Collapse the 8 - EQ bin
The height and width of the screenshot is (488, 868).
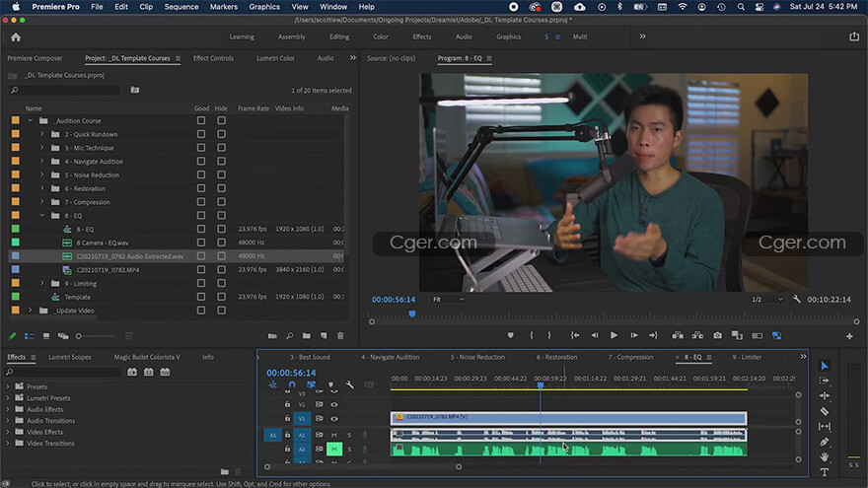coord(42,215)
